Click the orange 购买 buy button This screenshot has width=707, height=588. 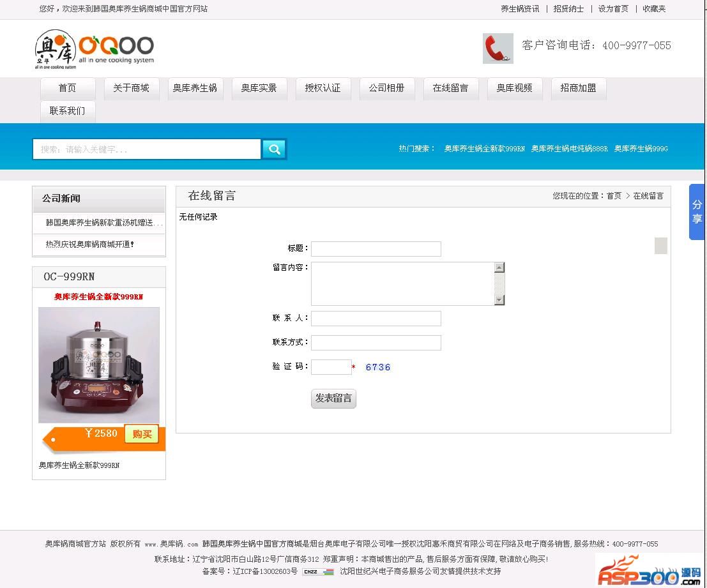click(x=142, y=434)
